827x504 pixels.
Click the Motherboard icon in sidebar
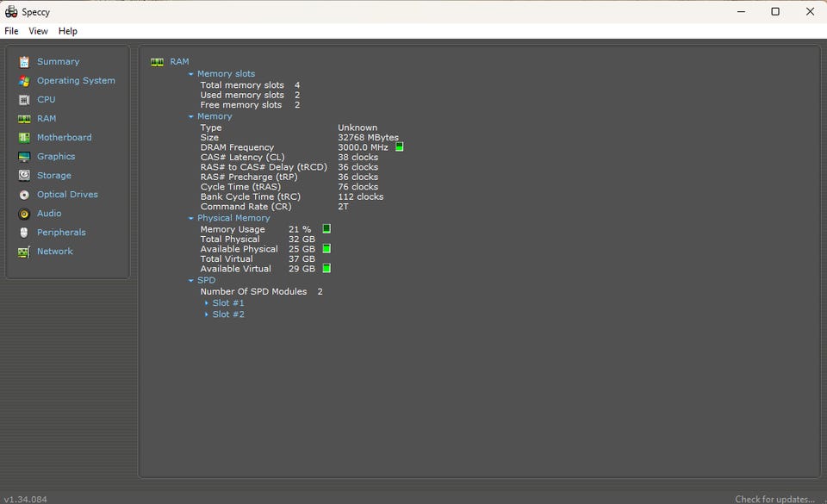pyautogui.click(x=24, y=138)
